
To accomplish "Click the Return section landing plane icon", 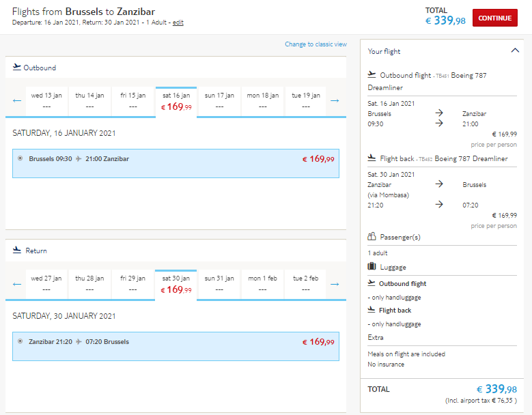I will [x=16, y=251].
